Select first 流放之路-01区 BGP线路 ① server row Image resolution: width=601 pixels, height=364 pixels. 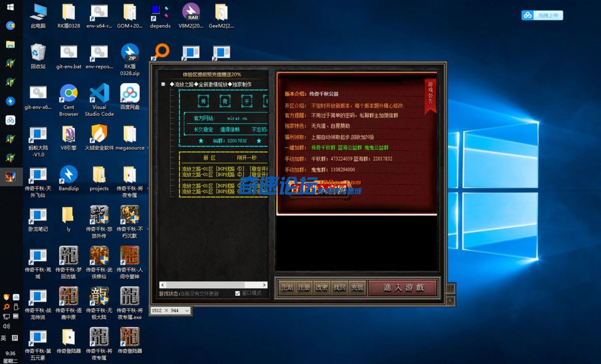click(224, 169)
